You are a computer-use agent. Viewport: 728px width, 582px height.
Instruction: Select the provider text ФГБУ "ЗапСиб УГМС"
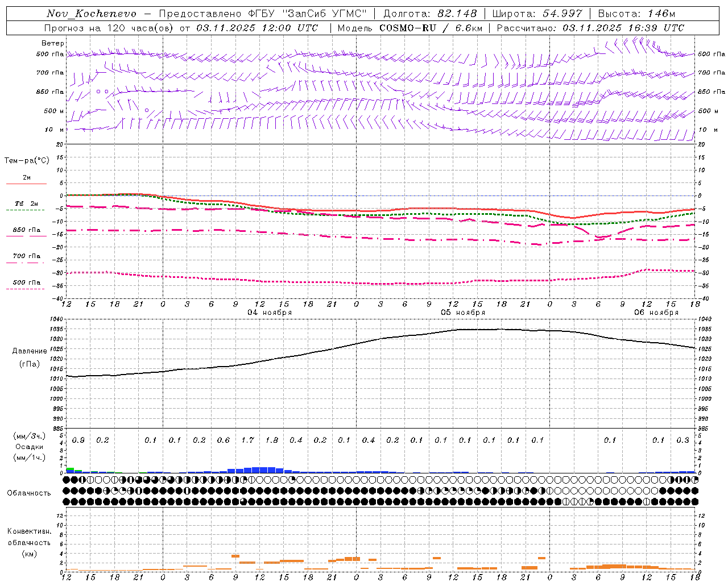pyautogui.click(x=308, y=14)
